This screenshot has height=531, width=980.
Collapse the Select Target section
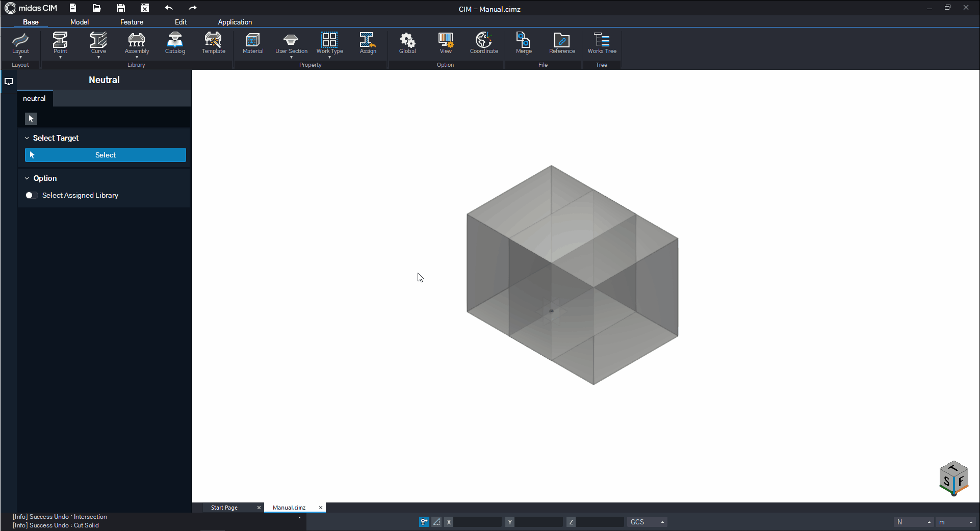pyautogui.click(x=27, y=138)
